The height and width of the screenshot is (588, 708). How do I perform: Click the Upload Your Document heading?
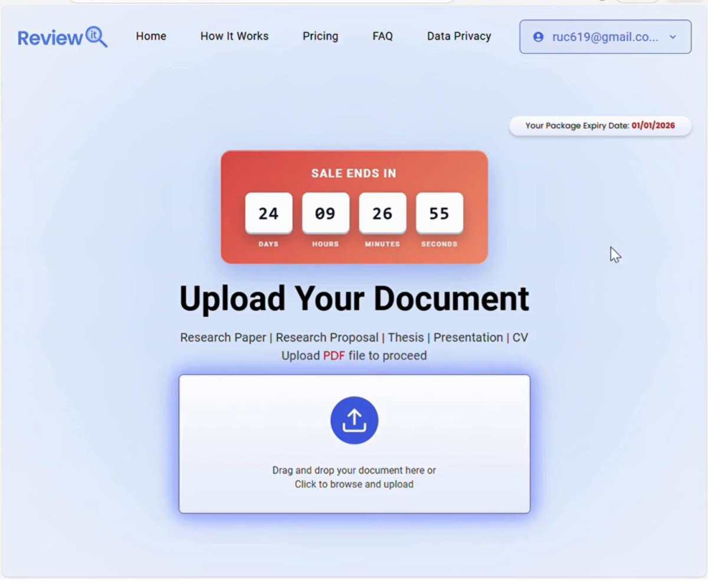(x=354, y=298)
